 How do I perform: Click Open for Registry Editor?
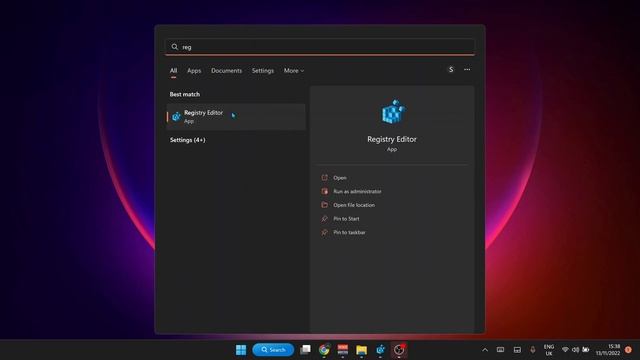pos(340,178)
